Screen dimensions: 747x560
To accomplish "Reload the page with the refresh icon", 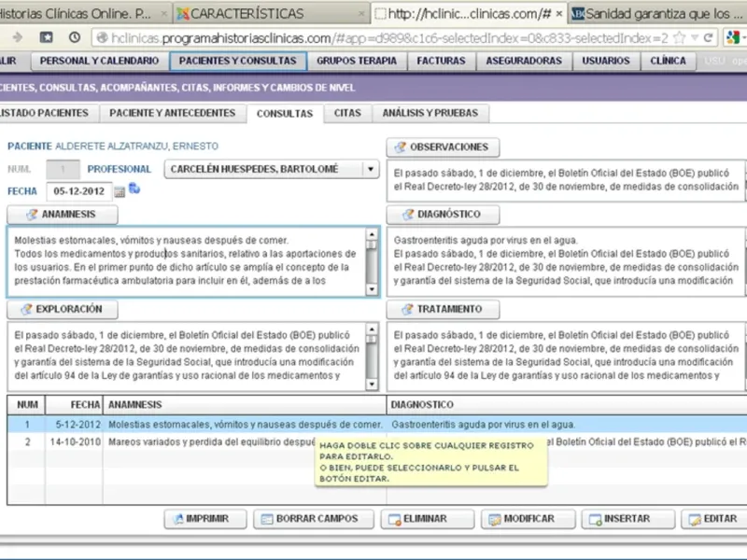I will tap(709, 37).
